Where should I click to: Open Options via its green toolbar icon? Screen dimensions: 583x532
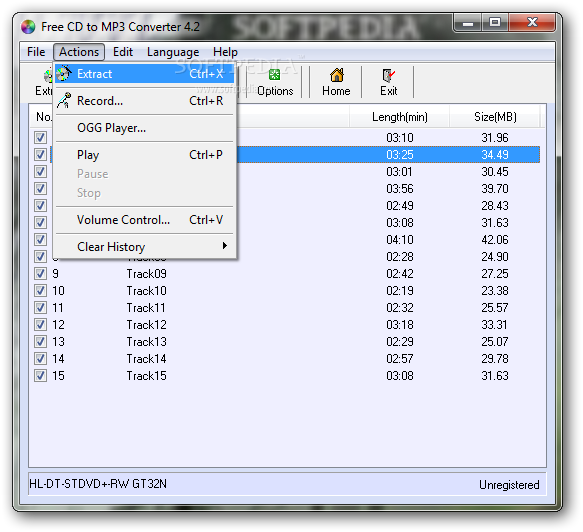coord(274,75)
